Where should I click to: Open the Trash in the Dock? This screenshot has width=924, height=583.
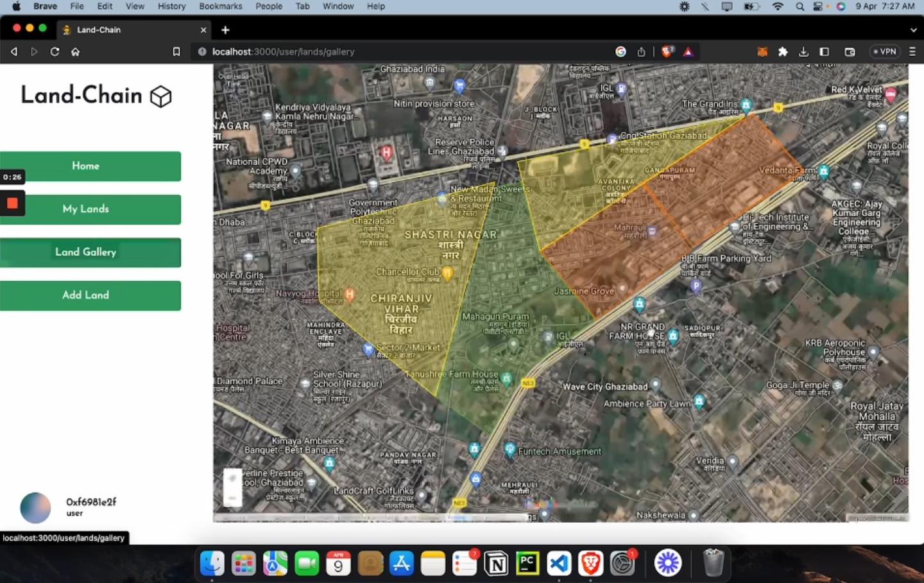tap(713, 563)
